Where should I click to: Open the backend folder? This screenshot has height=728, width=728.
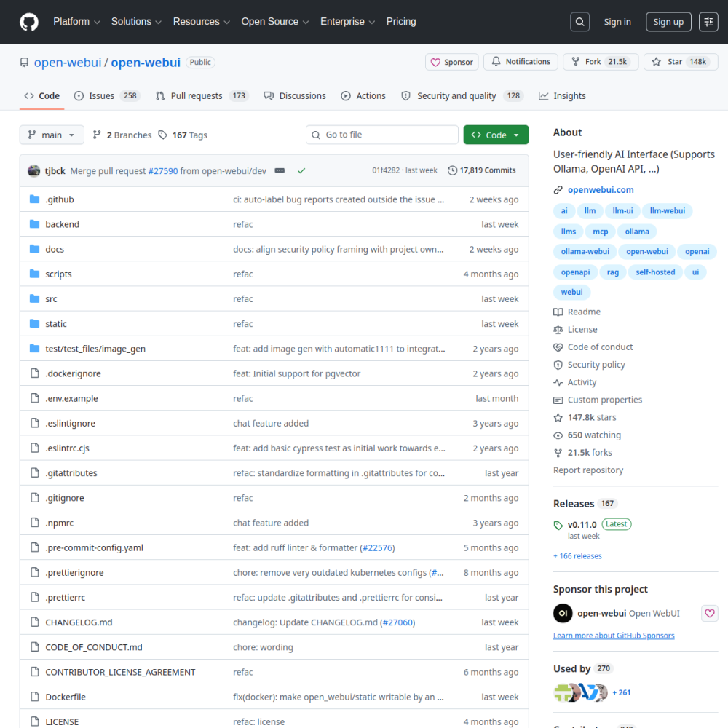point(62,224)
